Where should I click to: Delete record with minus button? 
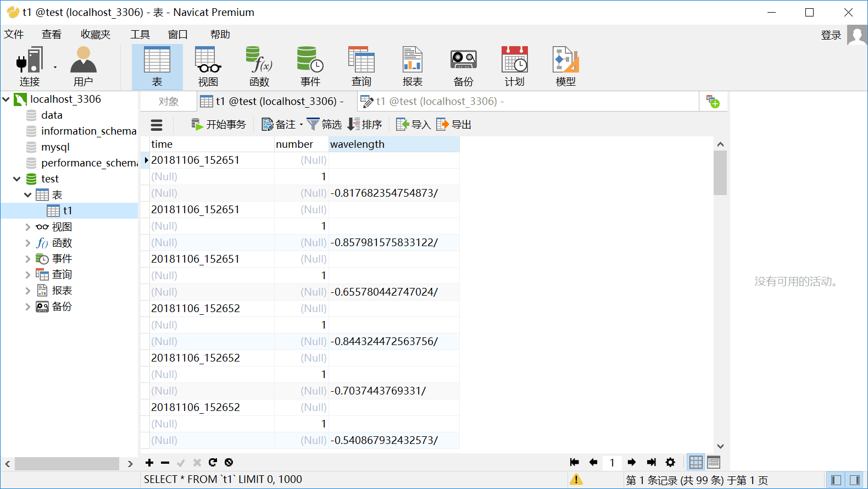pos(165,463)
